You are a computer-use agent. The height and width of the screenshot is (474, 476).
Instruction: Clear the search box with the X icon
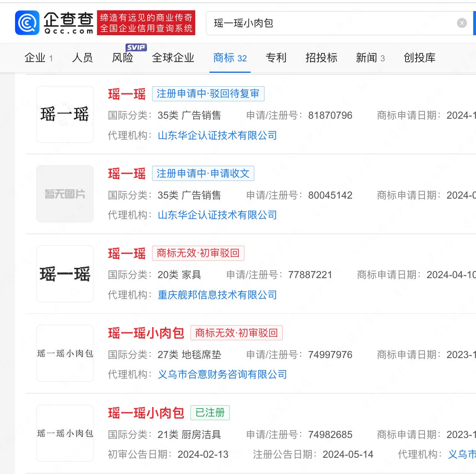click(x=462, y=23)
